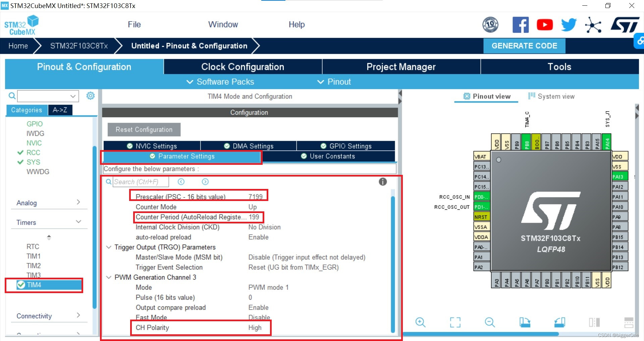
Task: Go to previous parameter search result
Action: (181, 182)
